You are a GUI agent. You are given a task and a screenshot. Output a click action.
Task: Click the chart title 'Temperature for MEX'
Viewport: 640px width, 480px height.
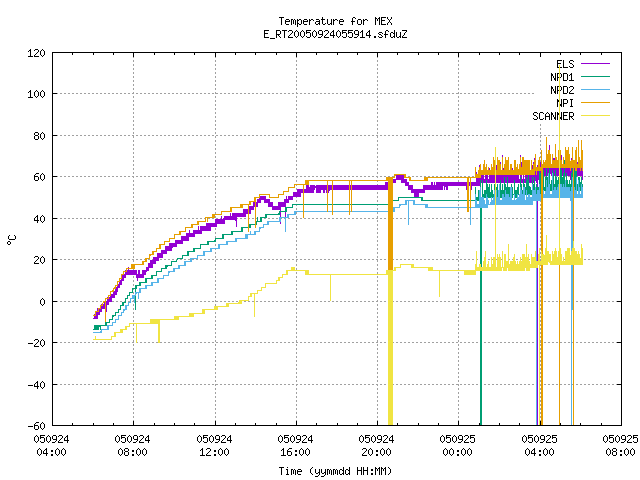pyautogui.click(x=335, y=21)
